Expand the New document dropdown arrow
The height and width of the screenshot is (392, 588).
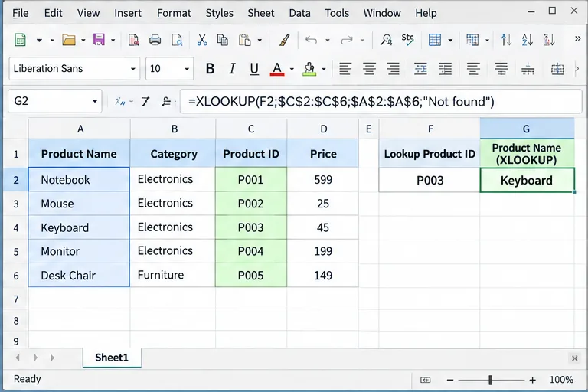click(x=39, y=40)
